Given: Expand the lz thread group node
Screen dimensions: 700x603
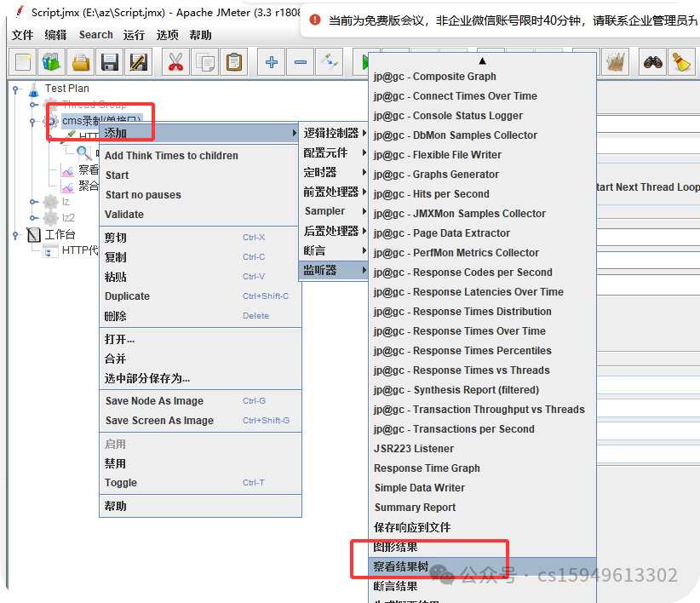Looking at the screenshot, I should pos(32,202).
